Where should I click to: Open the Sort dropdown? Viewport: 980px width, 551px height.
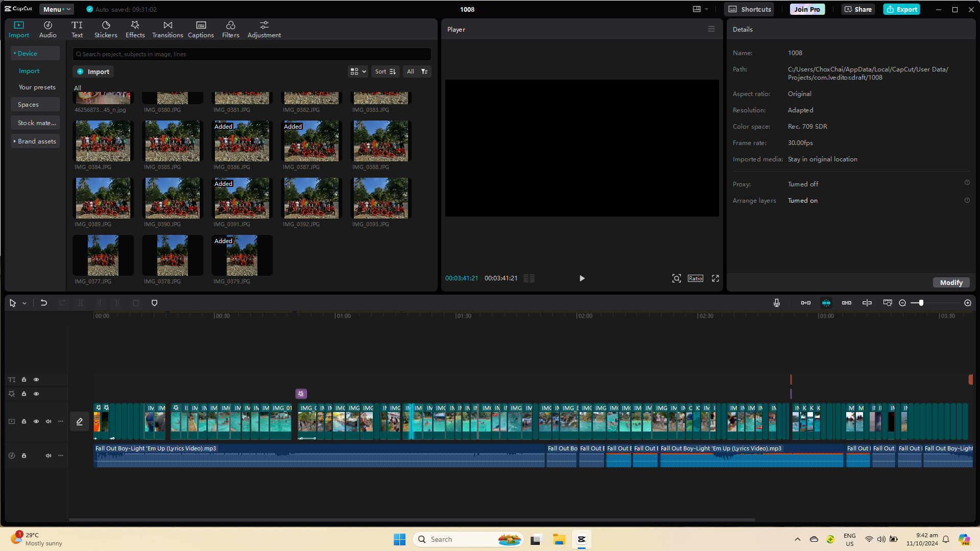(386, 71)
